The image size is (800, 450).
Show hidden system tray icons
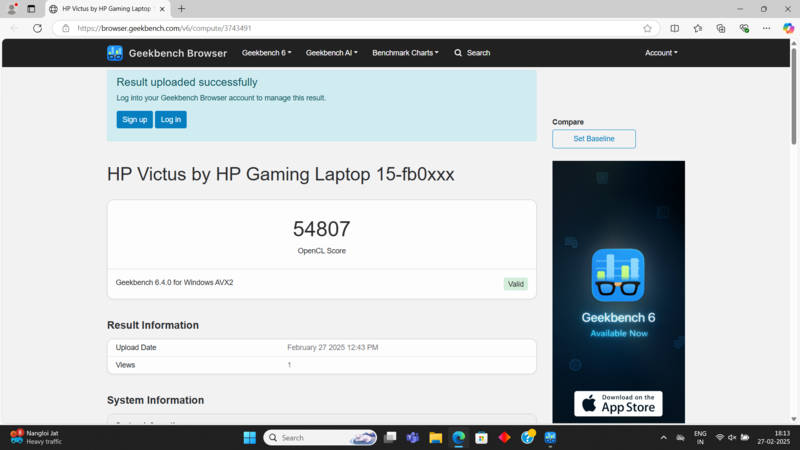(x=663, y=437)
